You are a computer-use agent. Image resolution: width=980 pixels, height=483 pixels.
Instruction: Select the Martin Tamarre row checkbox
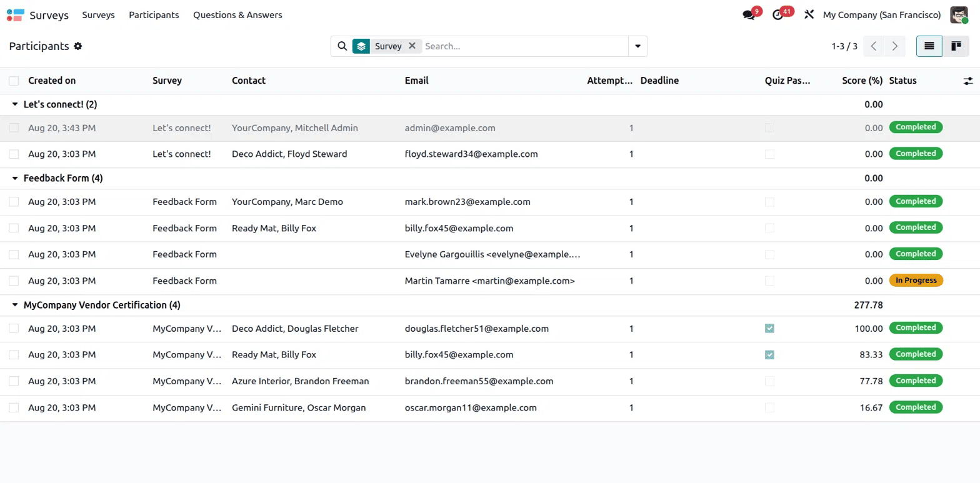(x=14, y=281)
